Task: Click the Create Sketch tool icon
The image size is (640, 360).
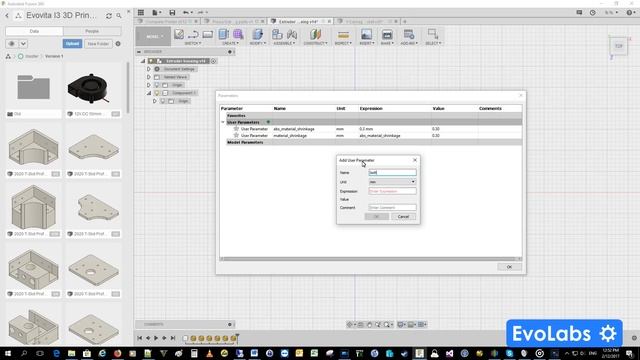Action: [179, 35]
